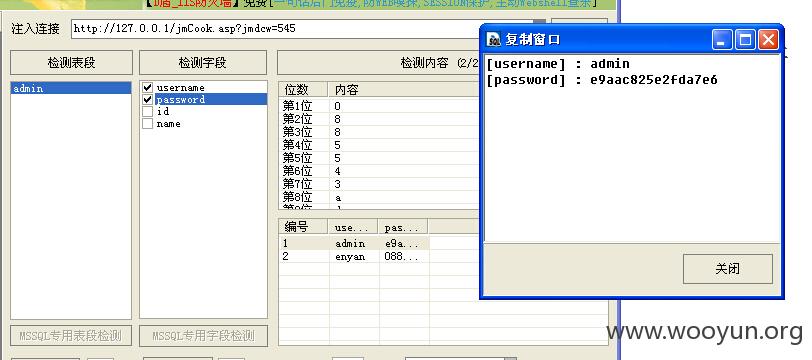Click the 检测字段 button
Screen dimensions: 812x360
tap(202, 63)
